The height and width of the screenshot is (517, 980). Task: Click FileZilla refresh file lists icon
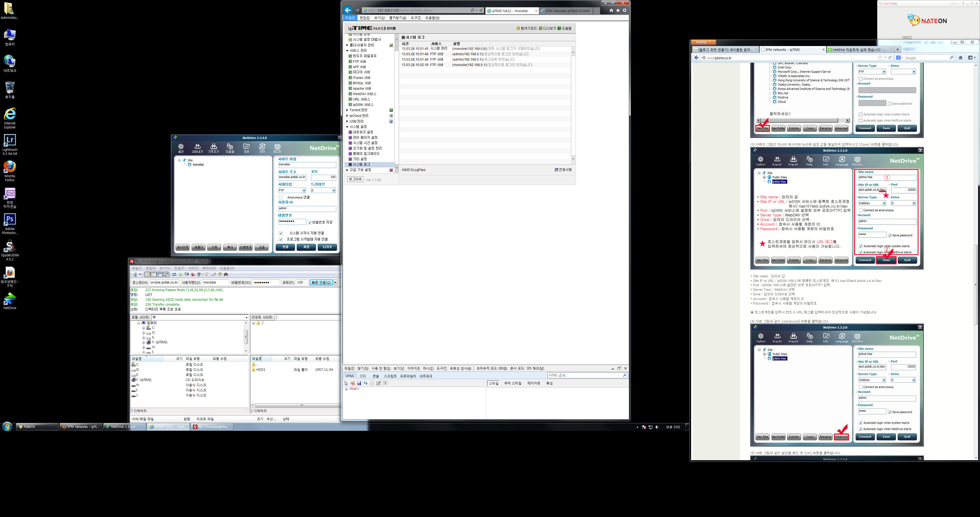click(174, 274)
